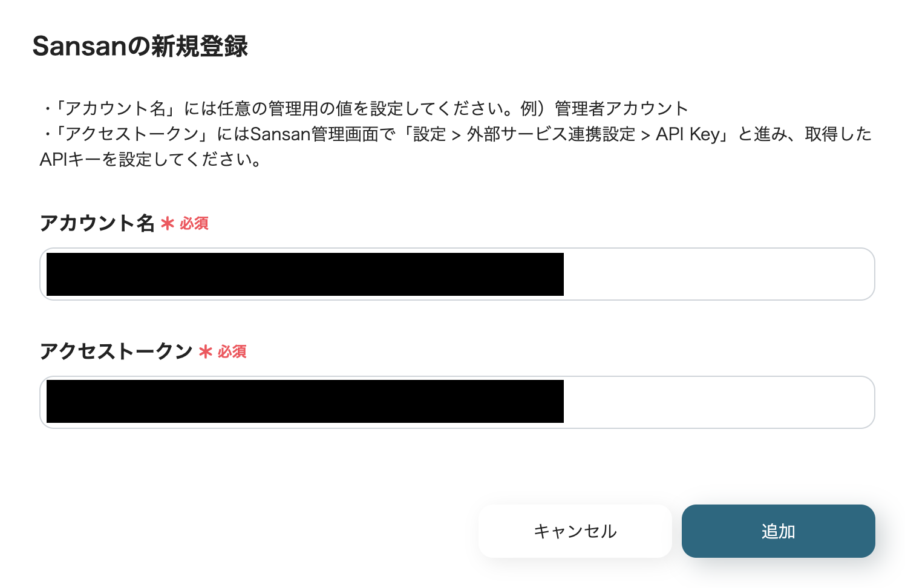The width and height of the screenshot is (905, 588).
Task: Click the アクセストークン field label
Action: pos(116,351)
